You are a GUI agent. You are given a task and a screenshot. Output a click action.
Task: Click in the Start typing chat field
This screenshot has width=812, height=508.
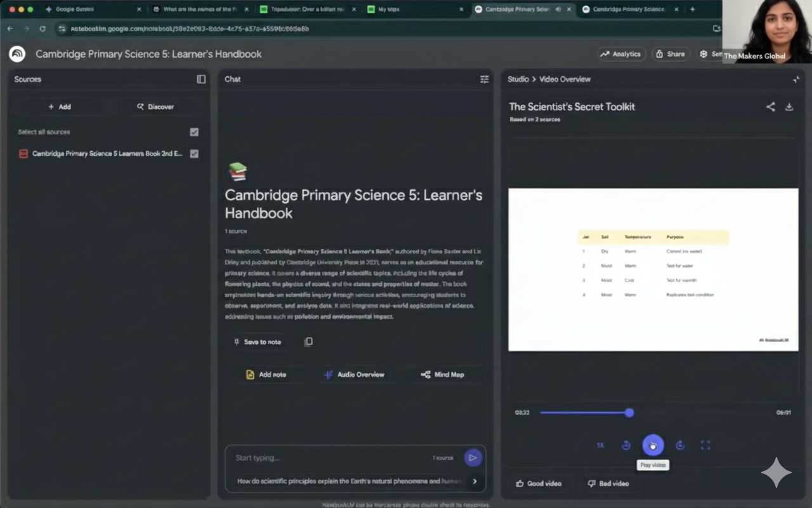(330, 458)
